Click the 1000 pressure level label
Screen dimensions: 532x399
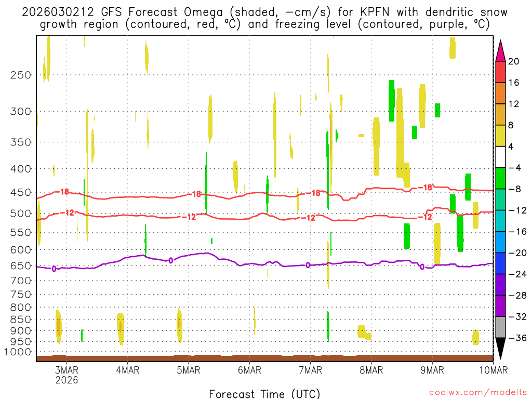click(x=18, y=352)
